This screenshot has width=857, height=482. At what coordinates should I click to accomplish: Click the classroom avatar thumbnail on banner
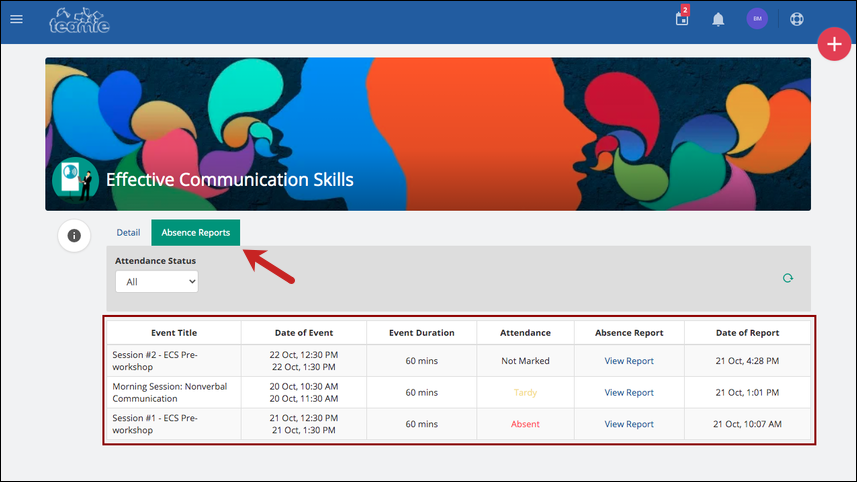coord(75,180)
